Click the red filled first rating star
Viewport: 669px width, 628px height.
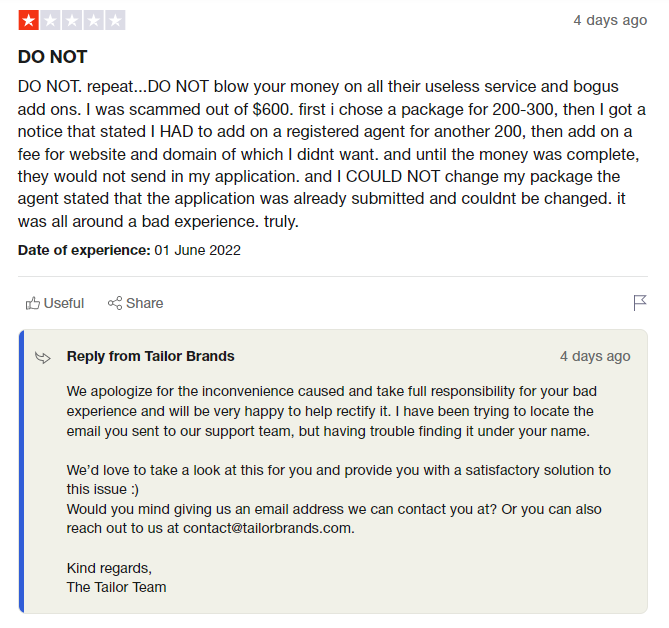[x=28, y=20]
